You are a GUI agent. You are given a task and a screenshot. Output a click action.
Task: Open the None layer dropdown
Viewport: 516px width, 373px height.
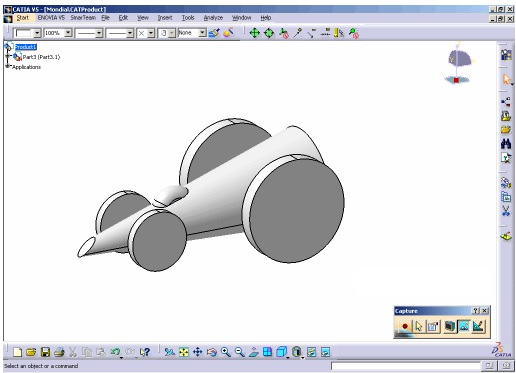pos(202,33)
